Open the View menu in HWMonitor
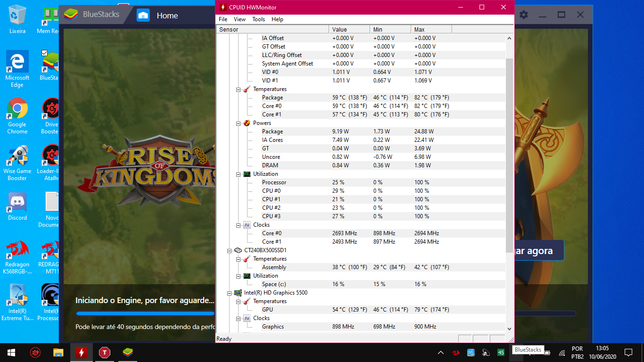This screenshot has width=644, height=362. pos(239,19)
